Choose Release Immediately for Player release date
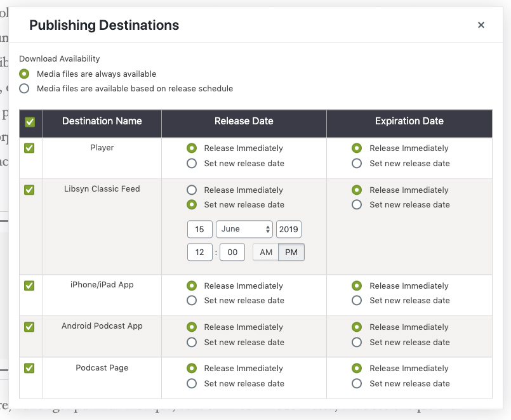This screenshot has width=511, height=420. pos(192,148)
